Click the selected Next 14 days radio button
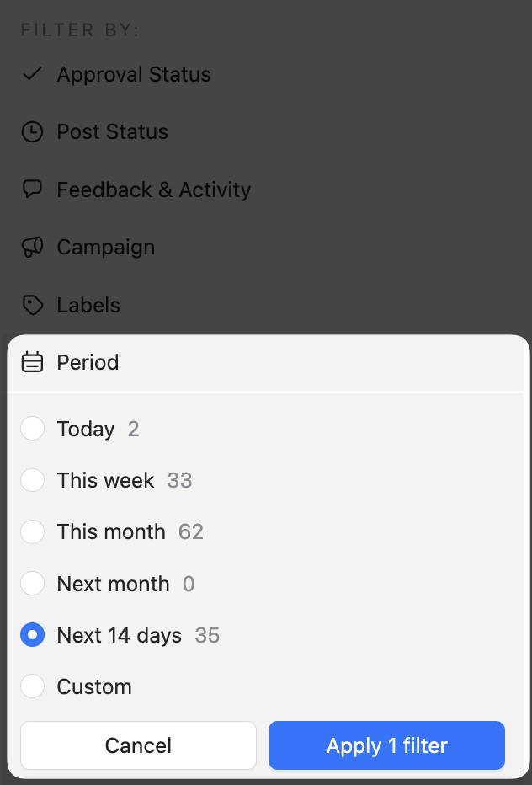 coord(32,634)
